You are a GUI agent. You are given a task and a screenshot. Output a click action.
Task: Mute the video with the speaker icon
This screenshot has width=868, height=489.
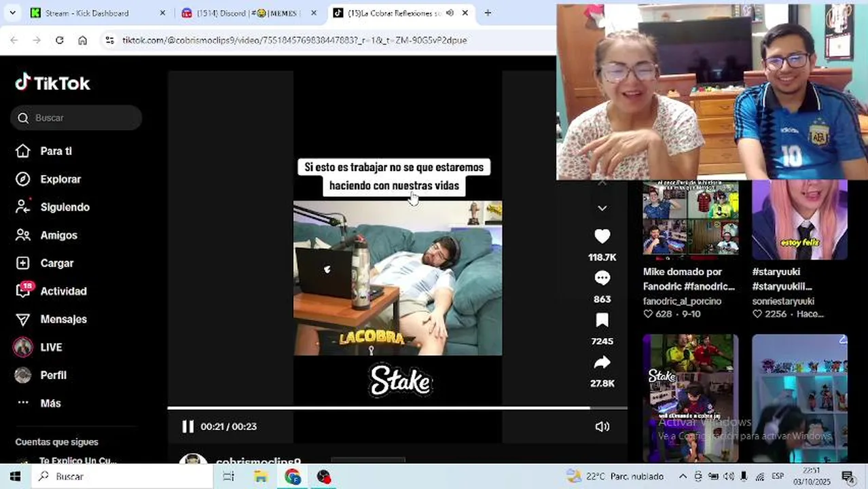(602, 427)
